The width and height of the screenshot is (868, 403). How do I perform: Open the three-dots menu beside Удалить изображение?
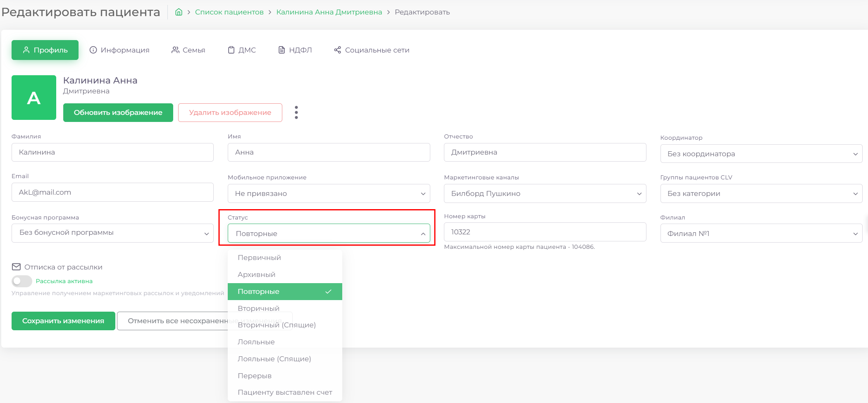point(296,112)
